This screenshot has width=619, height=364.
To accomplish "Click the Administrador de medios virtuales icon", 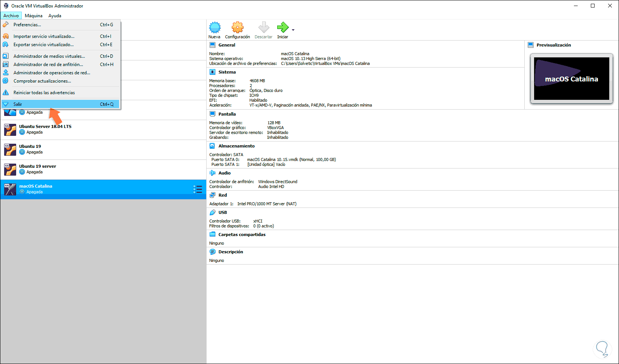I will point(6,56).
